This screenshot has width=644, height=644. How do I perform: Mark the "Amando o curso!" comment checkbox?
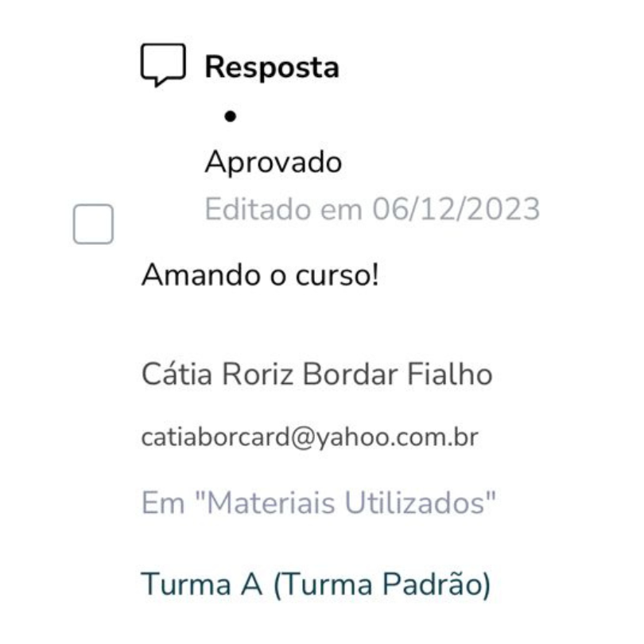pos(93,224)
